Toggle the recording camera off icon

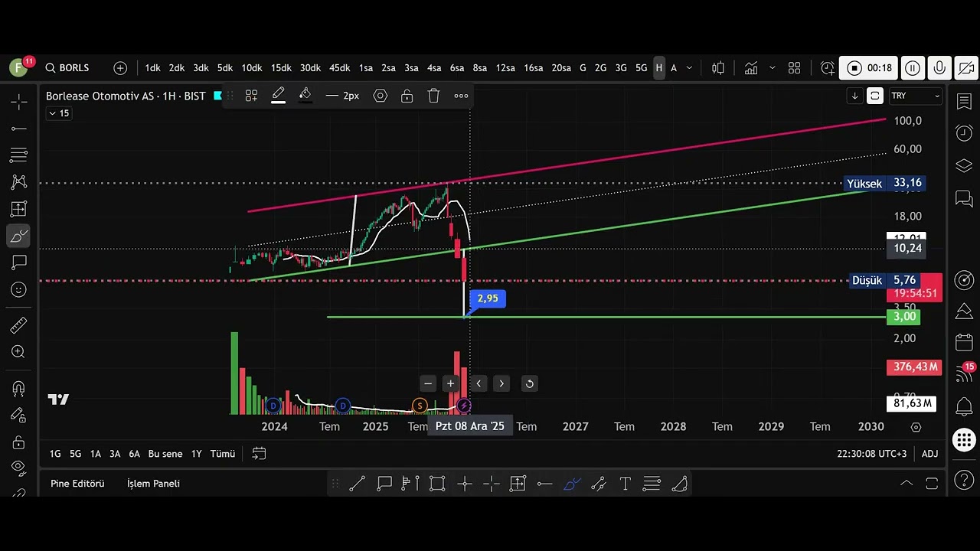pos(966,68)
